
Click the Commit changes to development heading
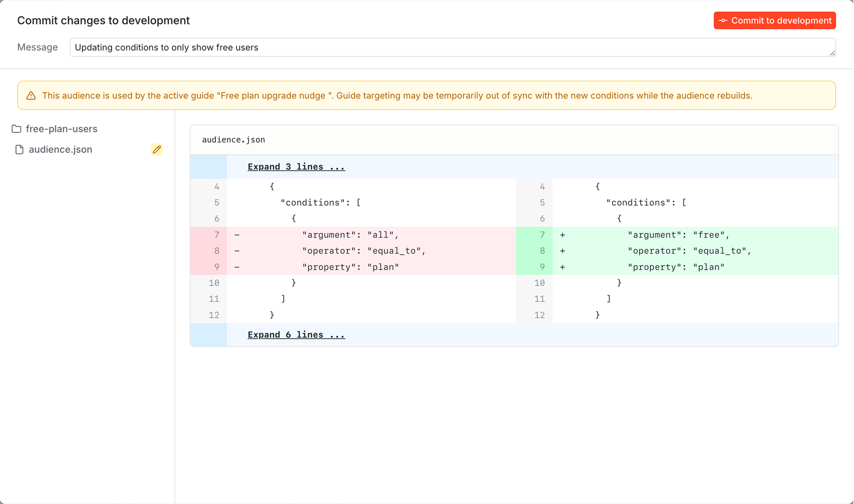pyautogui.click(x=103, y=20)
